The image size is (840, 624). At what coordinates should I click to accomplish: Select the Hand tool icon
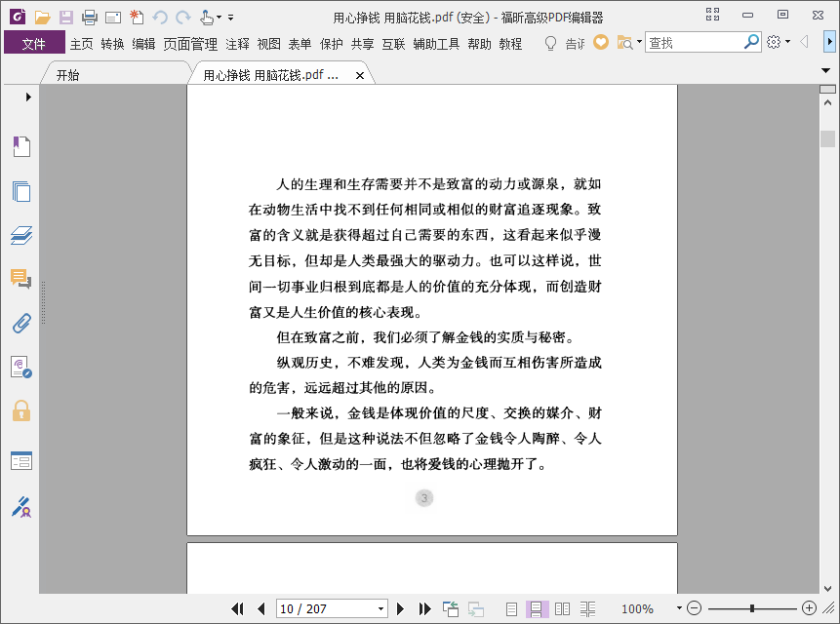[x=206, y=18]
